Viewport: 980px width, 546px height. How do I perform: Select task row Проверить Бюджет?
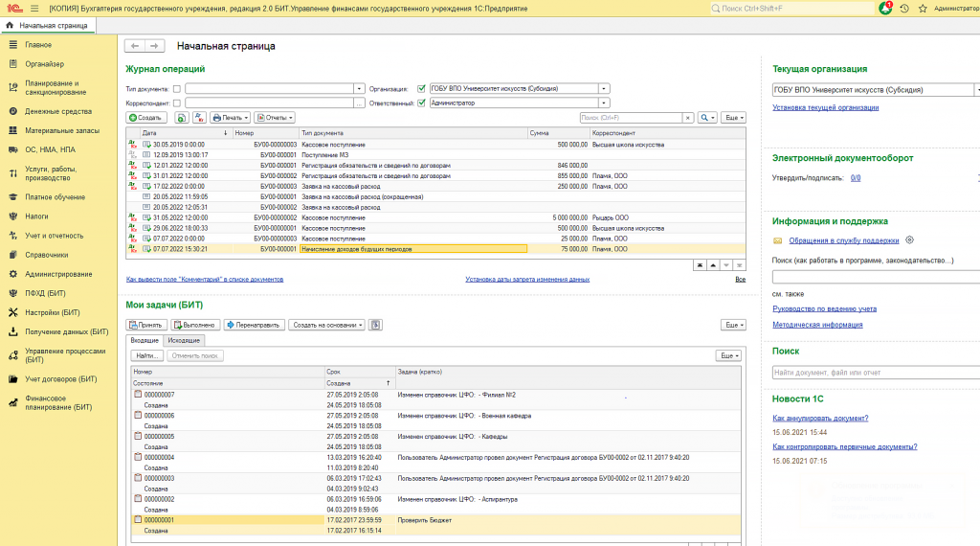pos(435,525)
